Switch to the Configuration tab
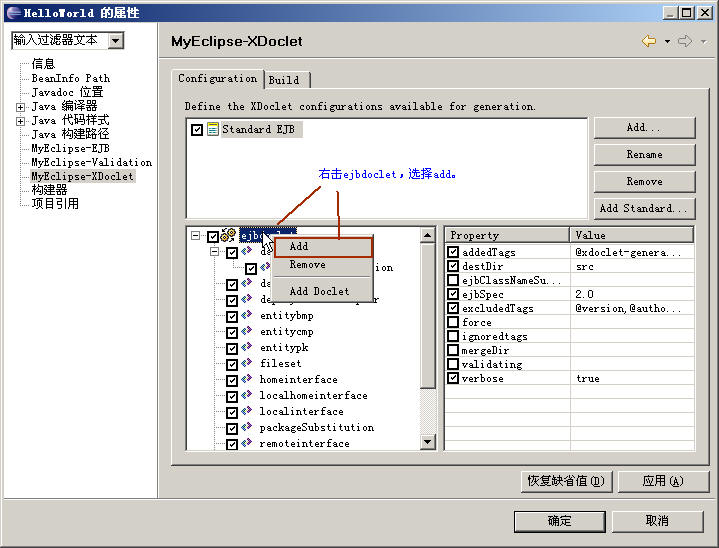719x548 pixels. [217, 79]
